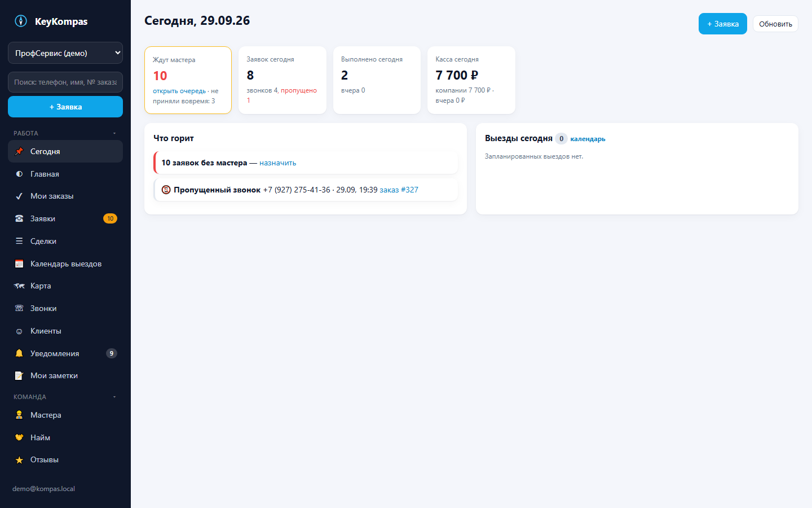
Task: Click the 9 badge on Уведомления
Action: point(112,353)
